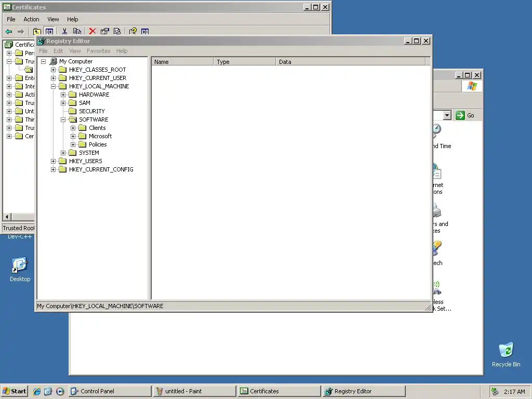Click the Forward arrow in Certificates toolbar
The image size is (532, 399).
pos(21,32)
